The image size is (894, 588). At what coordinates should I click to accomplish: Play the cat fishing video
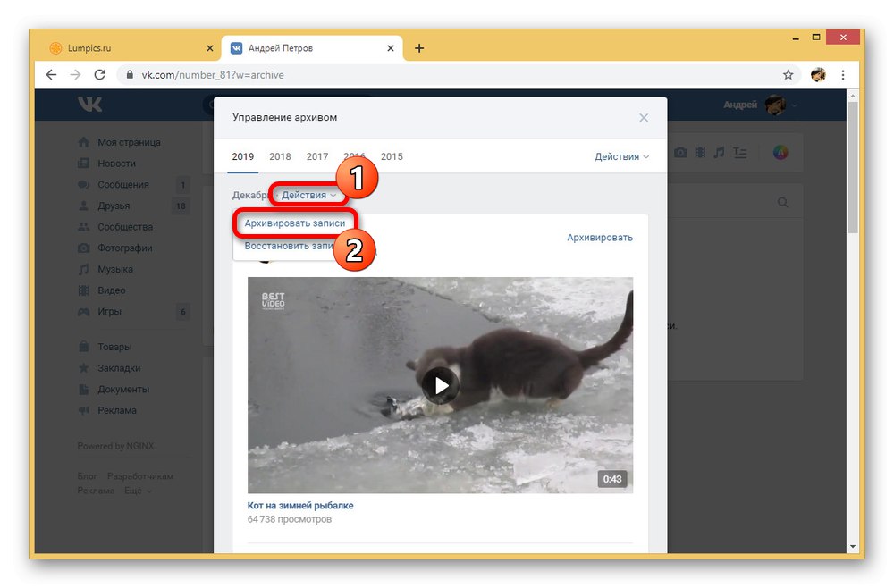coord(441,386)
